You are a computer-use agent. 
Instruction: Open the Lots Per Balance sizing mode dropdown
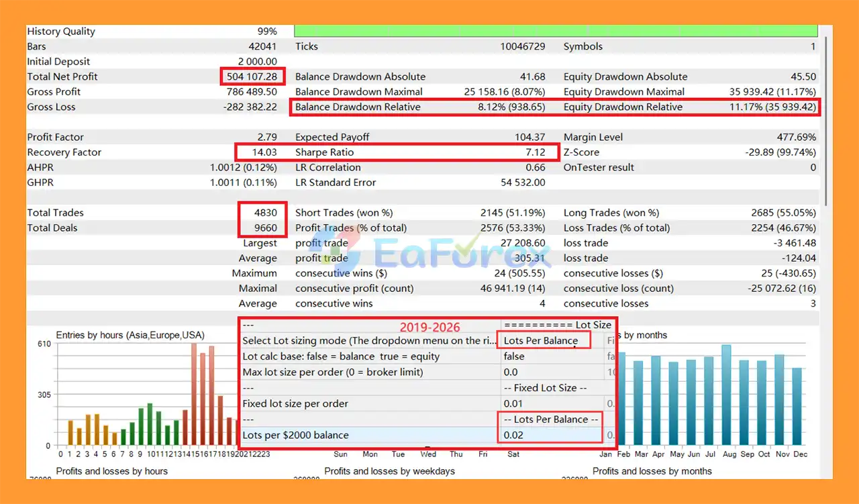[541, 340]
